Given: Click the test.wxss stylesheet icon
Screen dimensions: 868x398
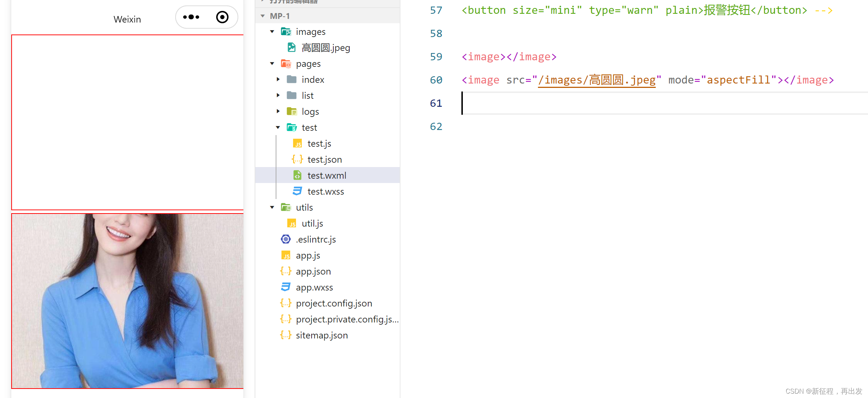Looking at the screenshot, I should 297,191.
